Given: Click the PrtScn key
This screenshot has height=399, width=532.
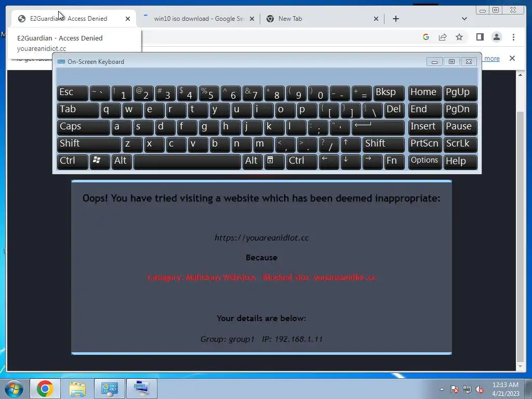Looking at the screenshot, I should point(425,144).
